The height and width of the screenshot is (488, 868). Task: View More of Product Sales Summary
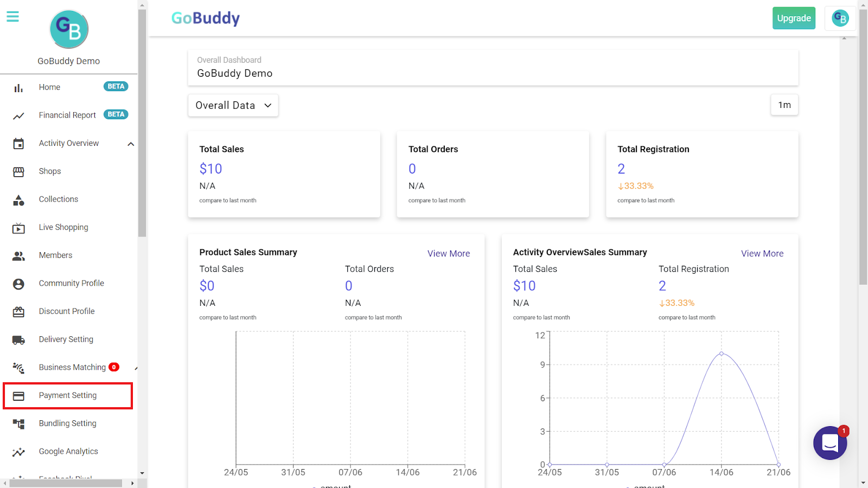click(x=449, y=254)
